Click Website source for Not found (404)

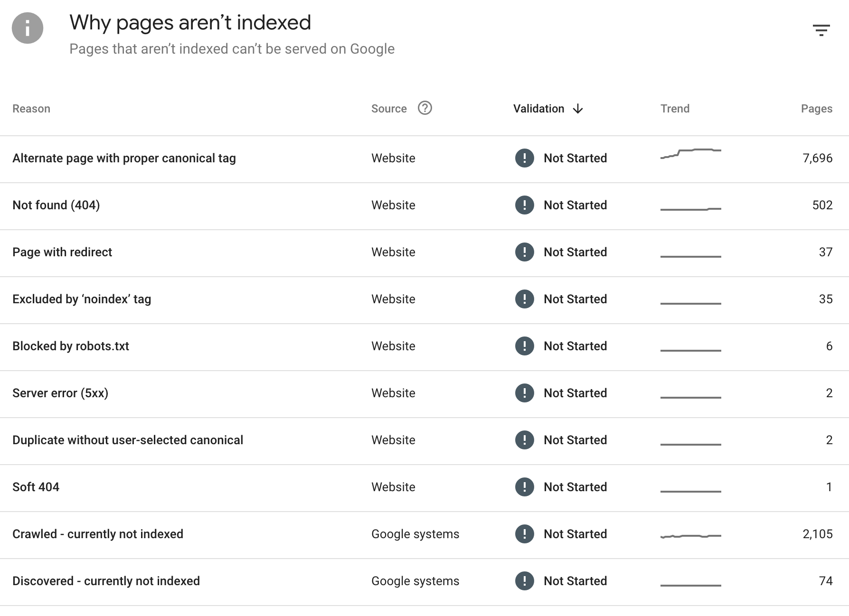pos(393,205)
